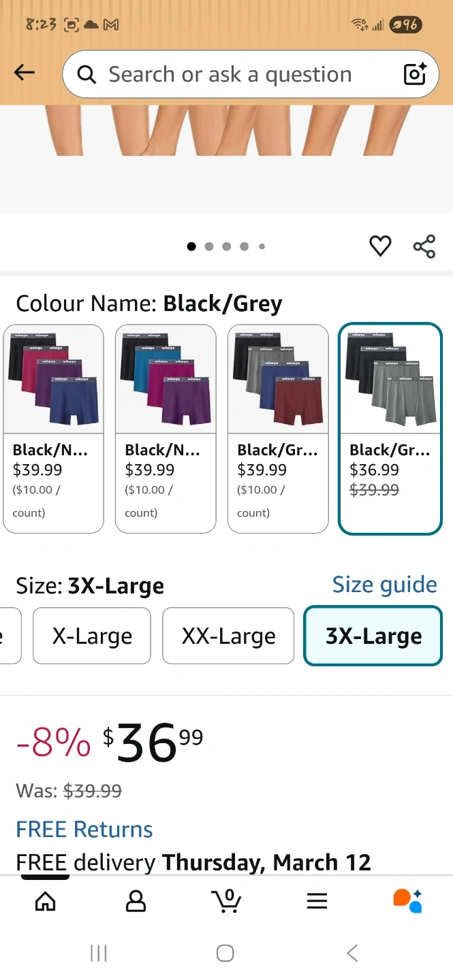
Task: Open the account profile icon
Action: (136, 901)
